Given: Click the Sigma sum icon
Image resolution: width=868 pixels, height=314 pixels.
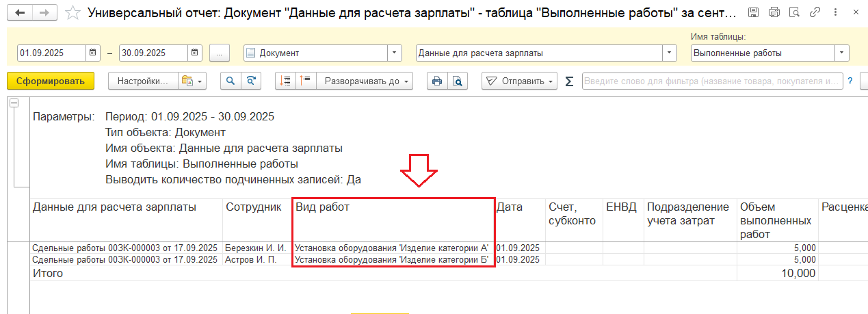Looking at the screenshot, I should coord(569,81).
